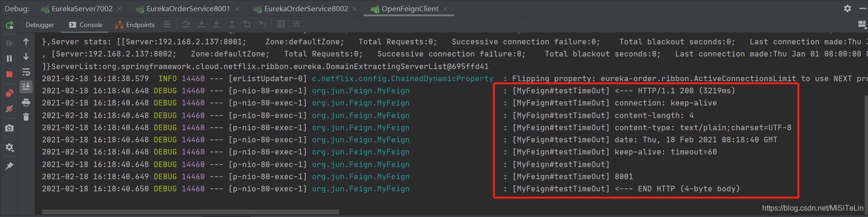Close the EurekaOrderService8002 tab

coord(355,9)
